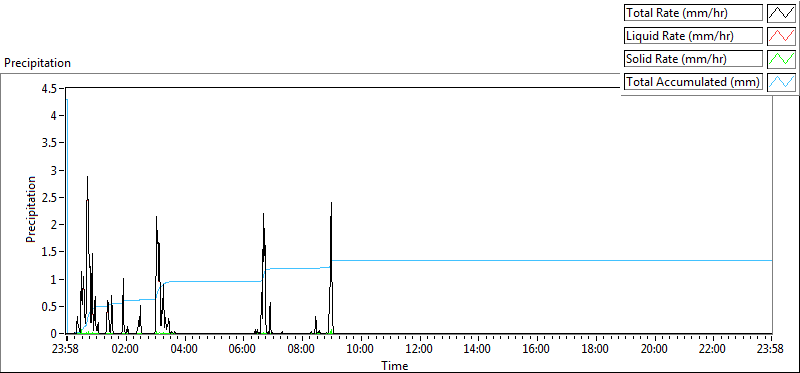Click the 06:00 time label

[x=243, y=350]
